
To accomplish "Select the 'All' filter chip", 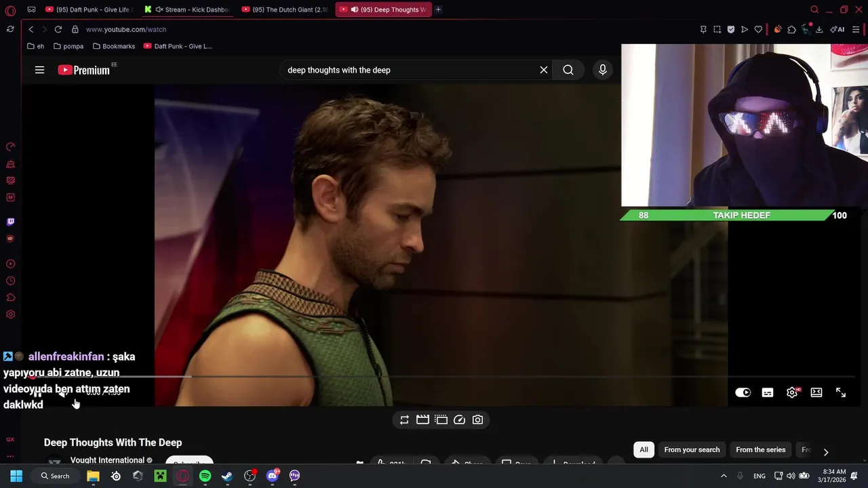I will pyautogui.click(x=644, y=449).
